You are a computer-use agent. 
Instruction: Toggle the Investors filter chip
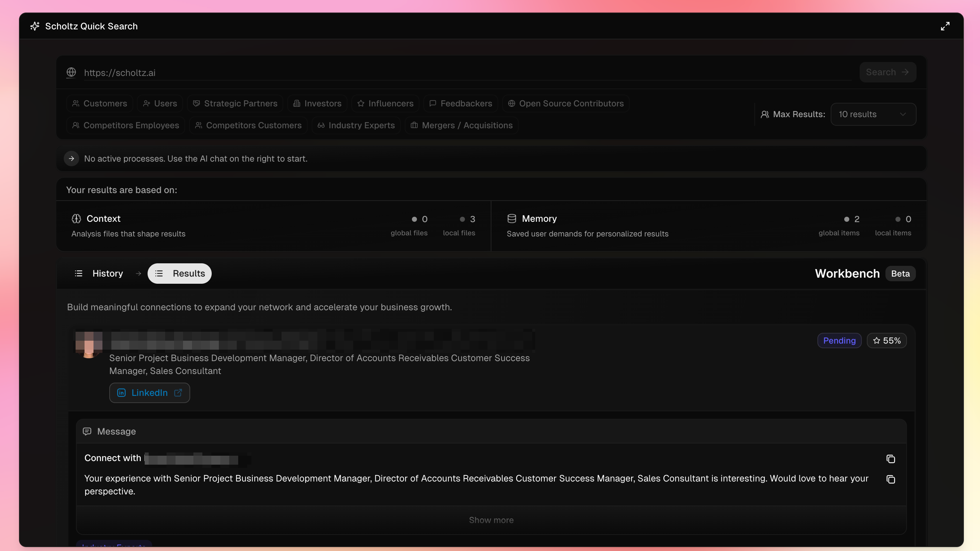click(x=317, y=104)
